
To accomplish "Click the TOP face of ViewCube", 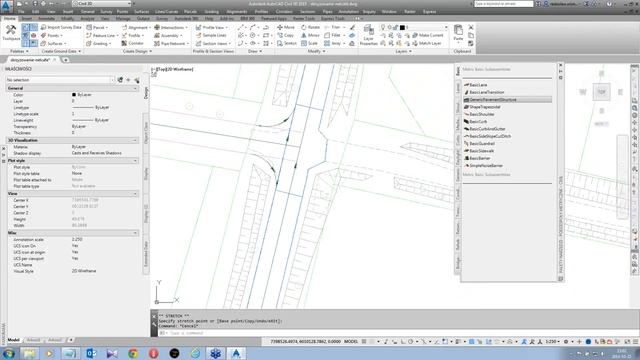I will 601,92.
